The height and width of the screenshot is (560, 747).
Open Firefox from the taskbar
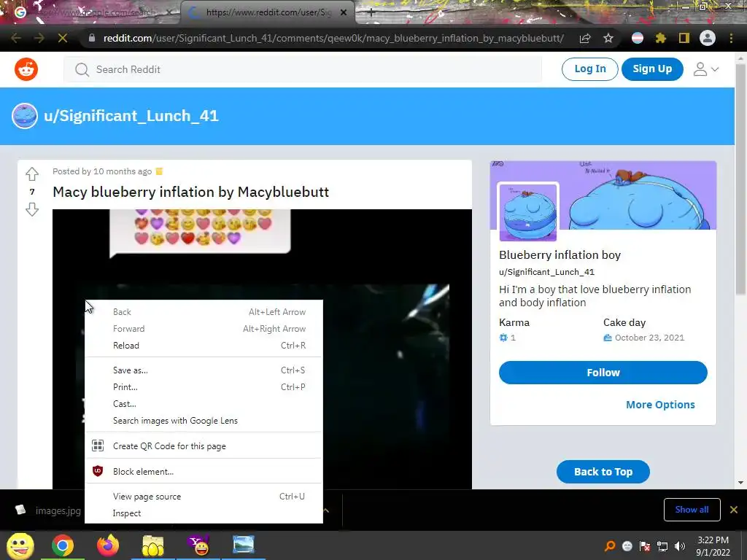108,545
